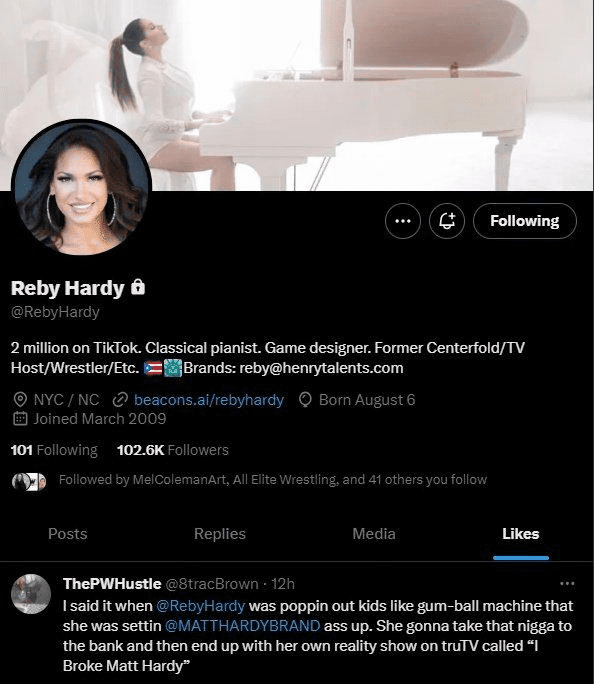
Task: Open the followed-by mutual followers list
Action: (249, 480)
